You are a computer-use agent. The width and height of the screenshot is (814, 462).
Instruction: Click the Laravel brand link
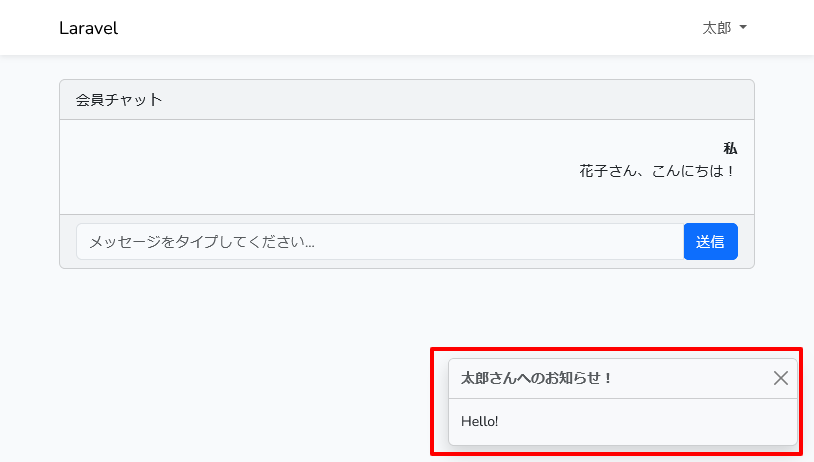click(88, 28)
